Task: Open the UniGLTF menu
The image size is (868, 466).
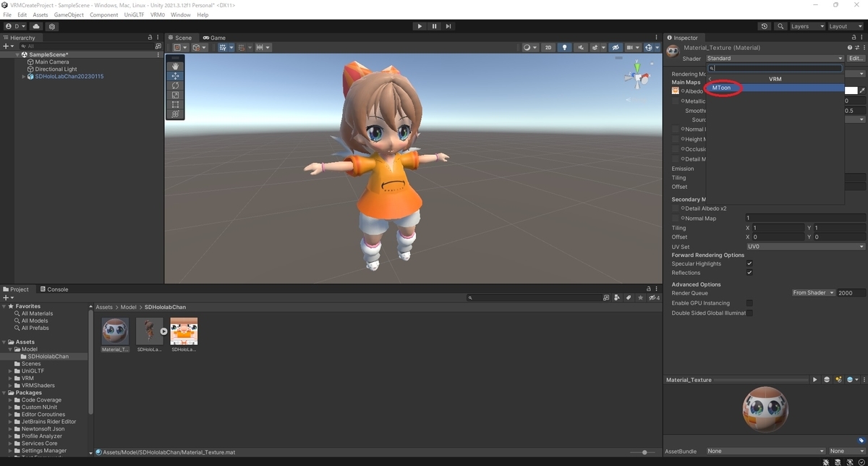Action: [134, 14]
